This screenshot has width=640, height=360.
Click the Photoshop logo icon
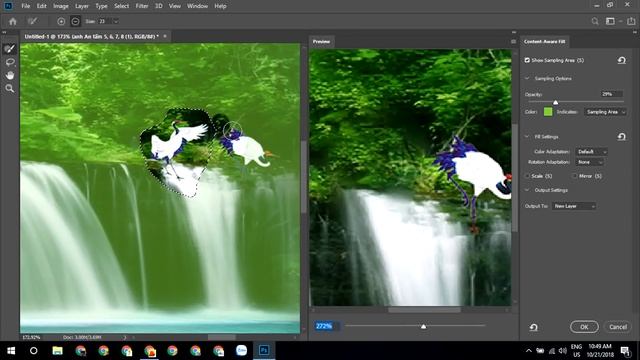pos(8,6)
